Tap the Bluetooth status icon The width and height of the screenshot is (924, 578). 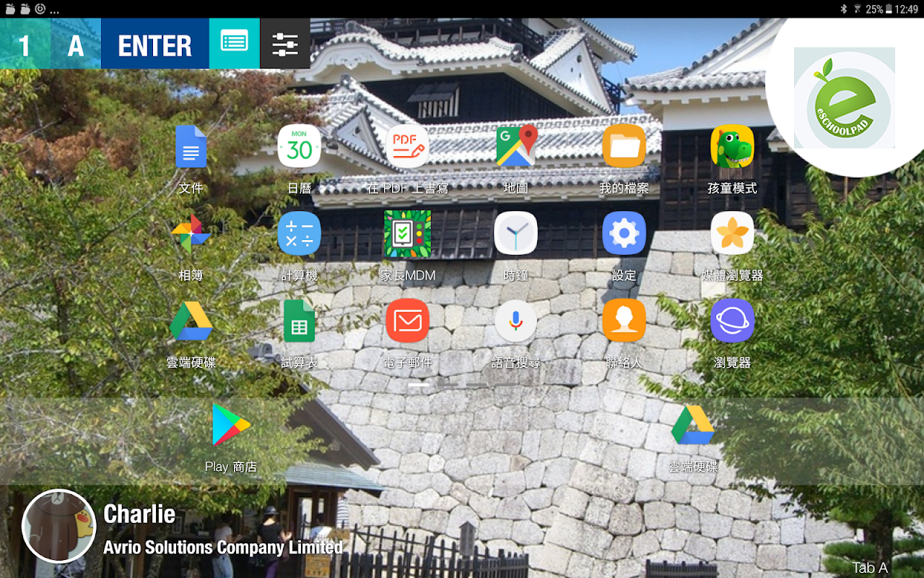843,9
